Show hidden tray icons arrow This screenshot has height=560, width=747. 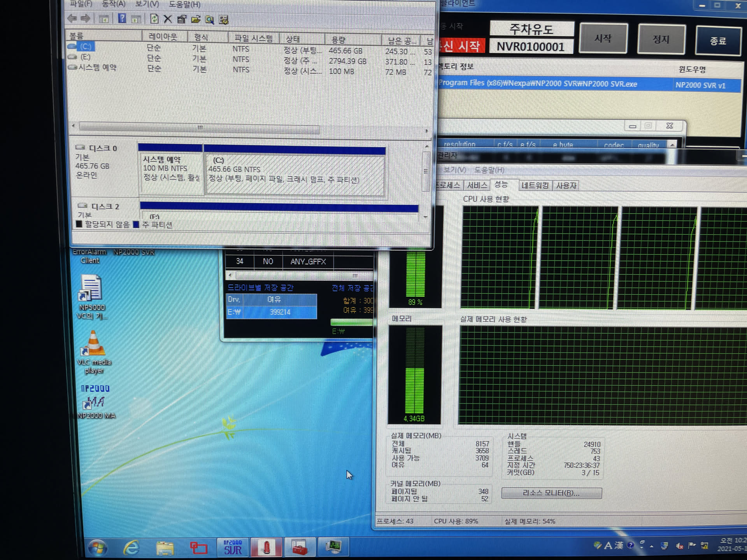click(651, 546)
